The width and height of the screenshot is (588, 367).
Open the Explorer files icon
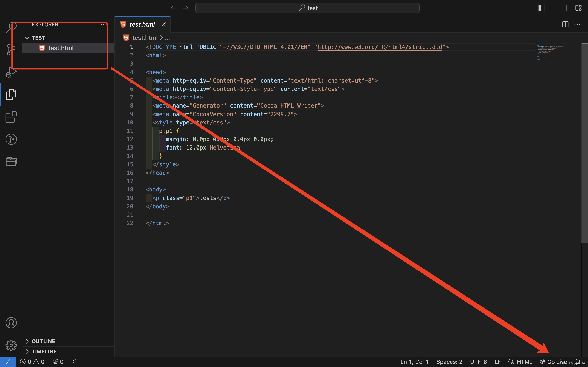coord(11,94)
